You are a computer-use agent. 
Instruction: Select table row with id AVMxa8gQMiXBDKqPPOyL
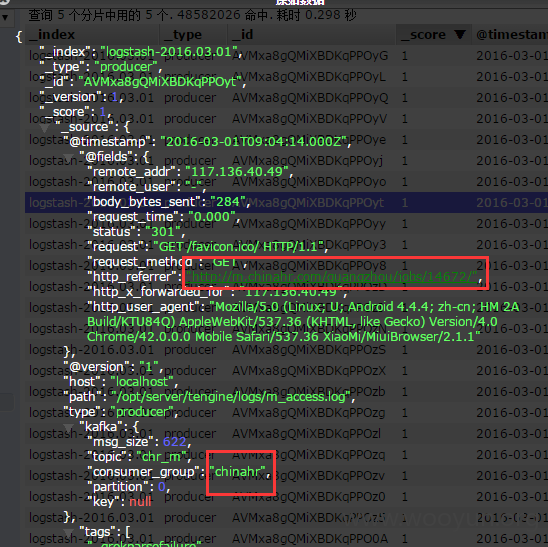click(x=286, y=77)
